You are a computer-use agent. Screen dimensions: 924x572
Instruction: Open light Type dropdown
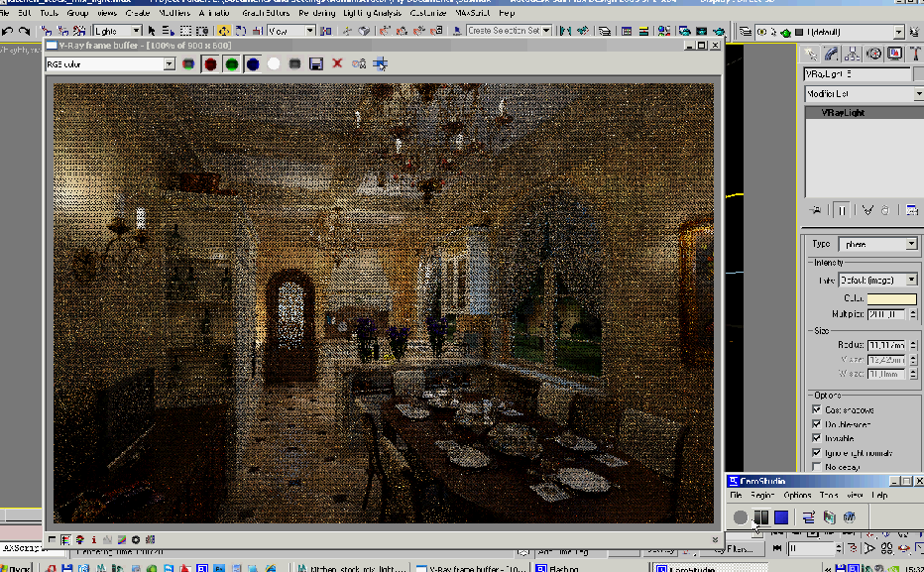click(878, 244)
